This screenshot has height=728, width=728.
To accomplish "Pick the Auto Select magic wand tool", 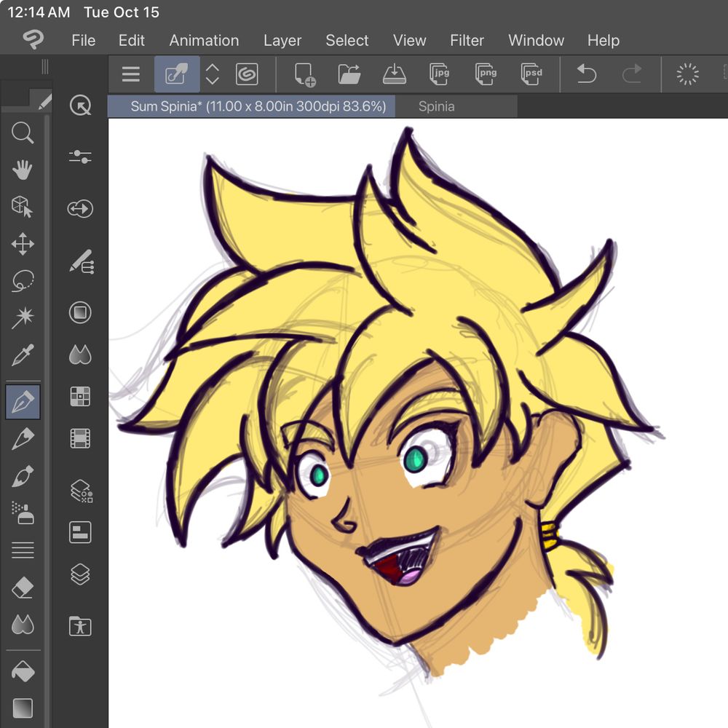I will 23,318.
